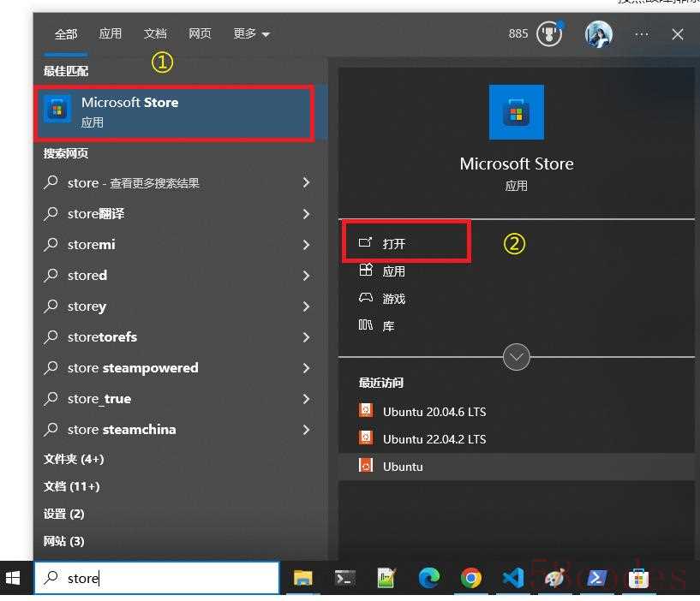The height and width of the screenshot is (601, 700).
Task: Open Visual Studio Code from taskbar
Action: point(512,578)
